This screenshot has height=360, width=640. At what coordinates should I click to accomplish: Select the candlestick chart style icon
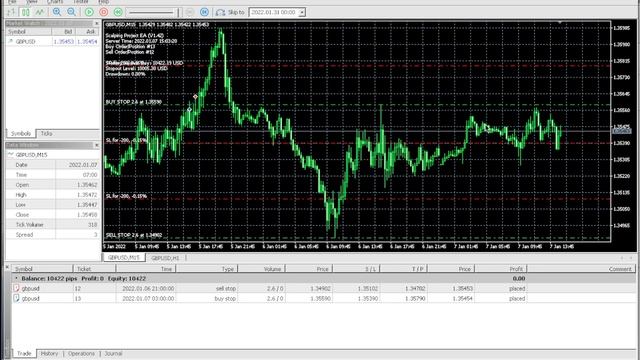[25, 12]
